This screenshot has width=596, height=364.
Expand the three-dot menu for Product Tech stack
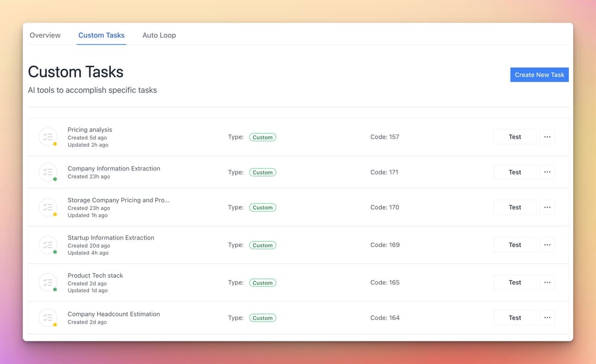click(x=547, y=282)
